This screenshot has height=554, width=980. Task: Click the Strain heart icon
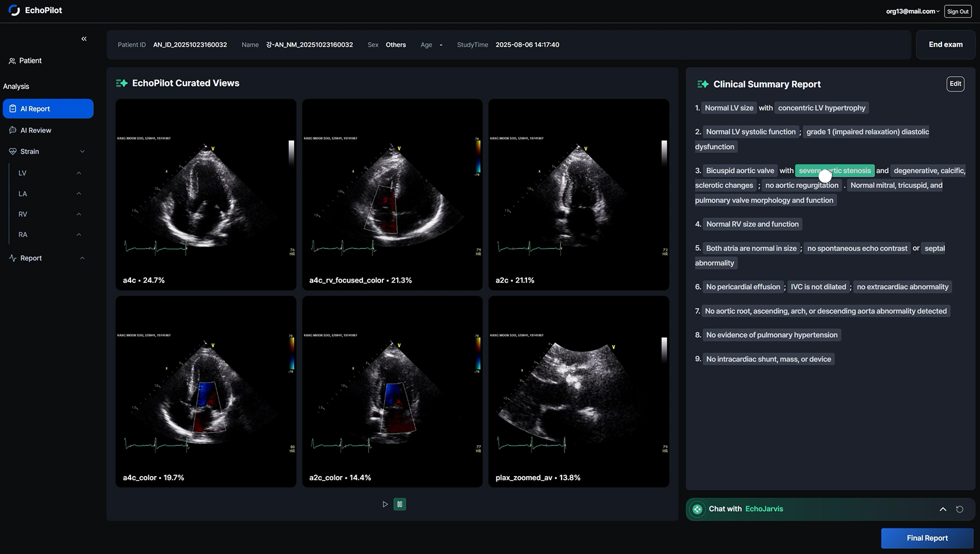13,152
